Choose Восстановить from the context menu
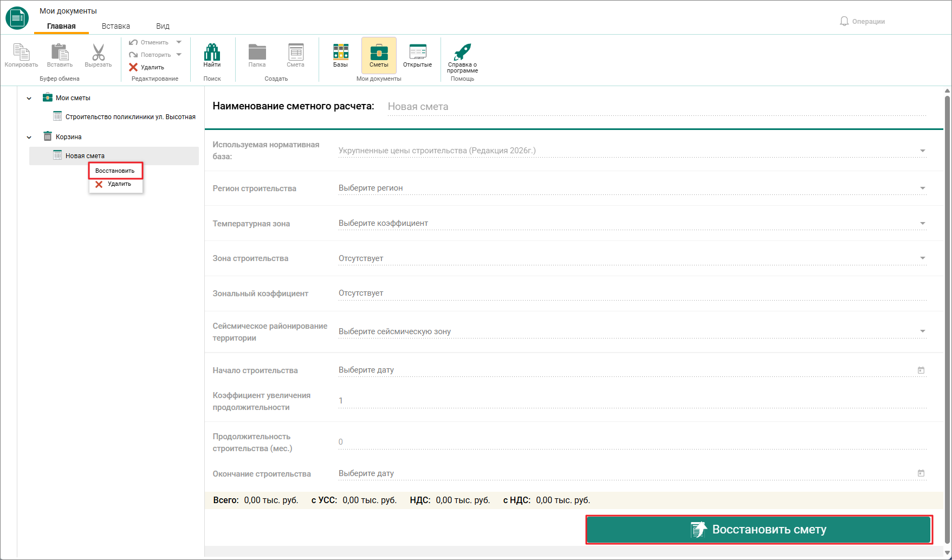952x560 pixels. (115, 171)
